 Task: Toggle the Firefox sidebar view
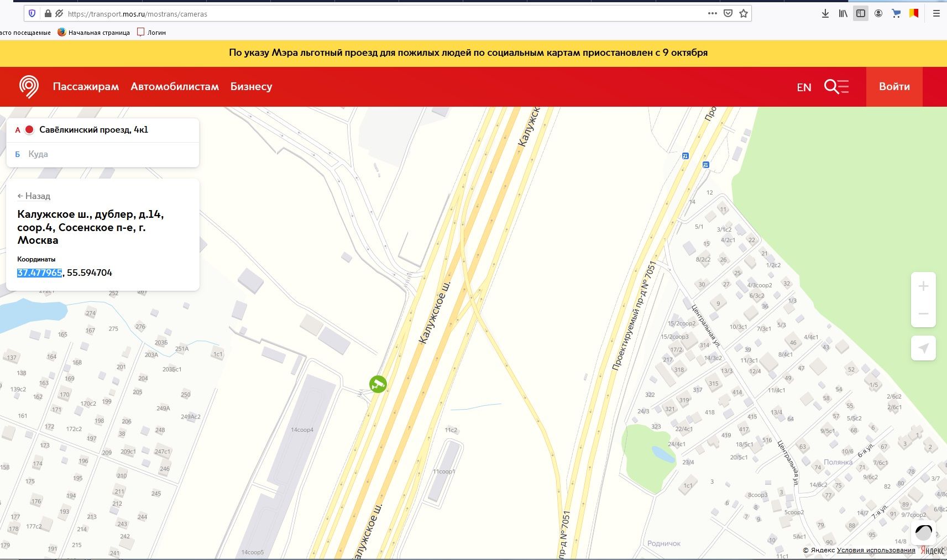pyautogui.click(x=861, y=14)
